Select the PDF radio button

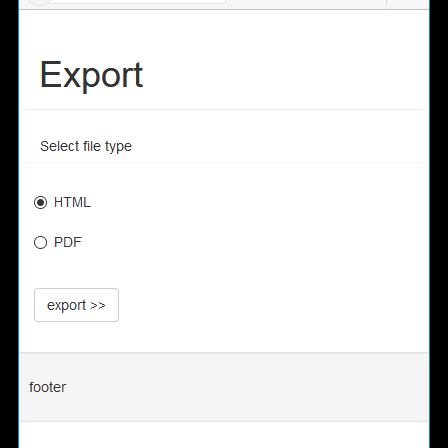click(x=40, y=242)
